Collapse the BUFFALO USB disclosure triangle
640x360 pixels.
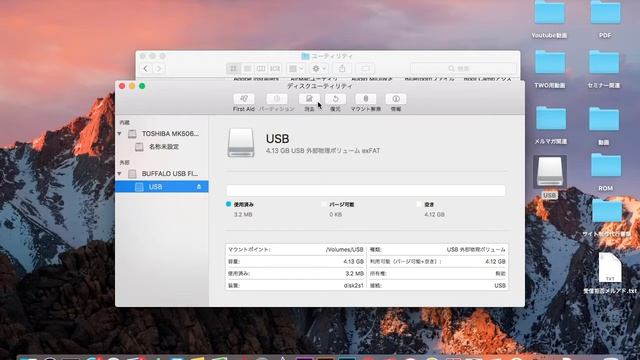[x=120, y=173]
